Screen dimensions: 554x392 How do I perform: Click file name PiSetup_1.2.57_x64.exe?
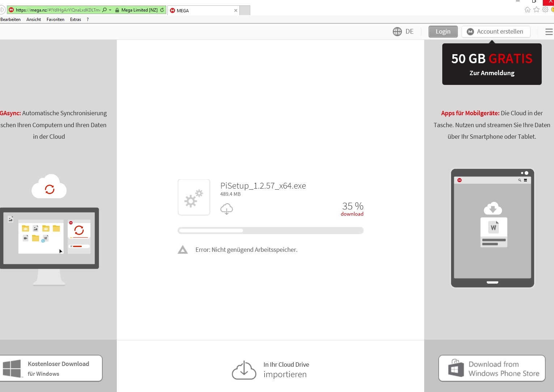coord(263,186)
